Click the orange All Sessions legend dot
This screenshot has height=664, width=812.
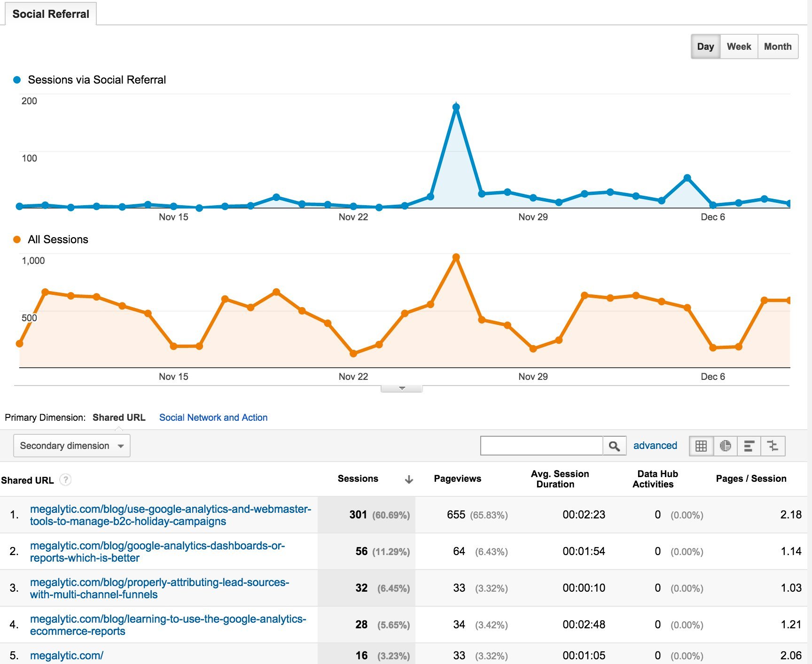click(17, 239)
